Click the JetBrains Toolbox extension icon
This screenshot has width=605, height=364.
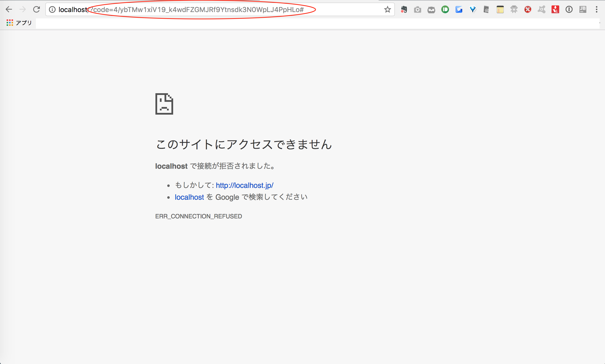583,10
